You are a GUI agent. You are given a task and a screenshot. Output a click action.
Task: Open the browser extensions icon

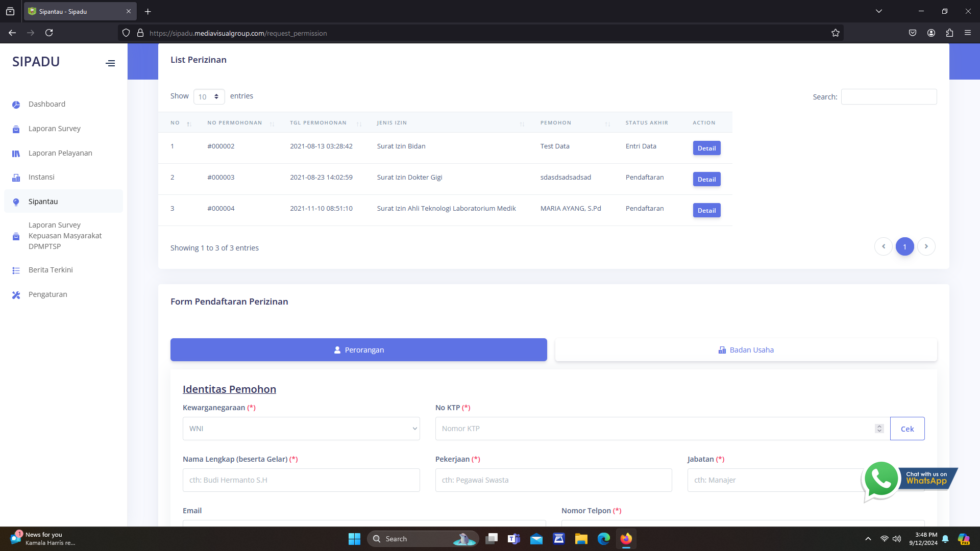pos(949,33)
